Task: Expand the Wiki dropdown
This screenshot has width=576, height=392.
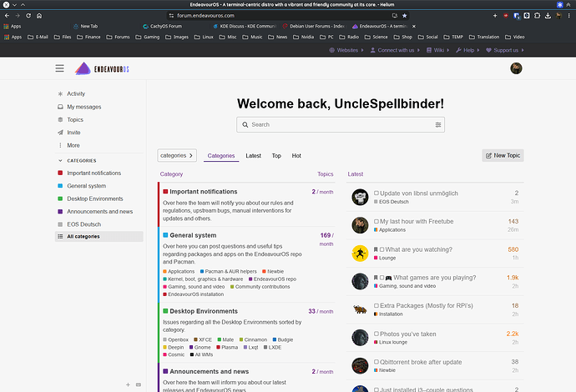Action: (x=437, y=50)
